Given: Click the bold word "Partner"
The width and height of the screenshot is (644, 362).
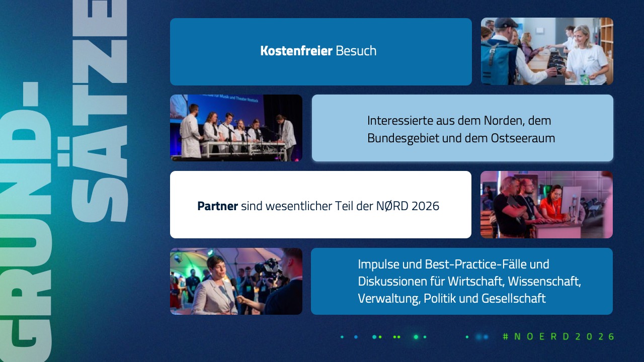Looking at the screenshot, I should click(217, 206).
